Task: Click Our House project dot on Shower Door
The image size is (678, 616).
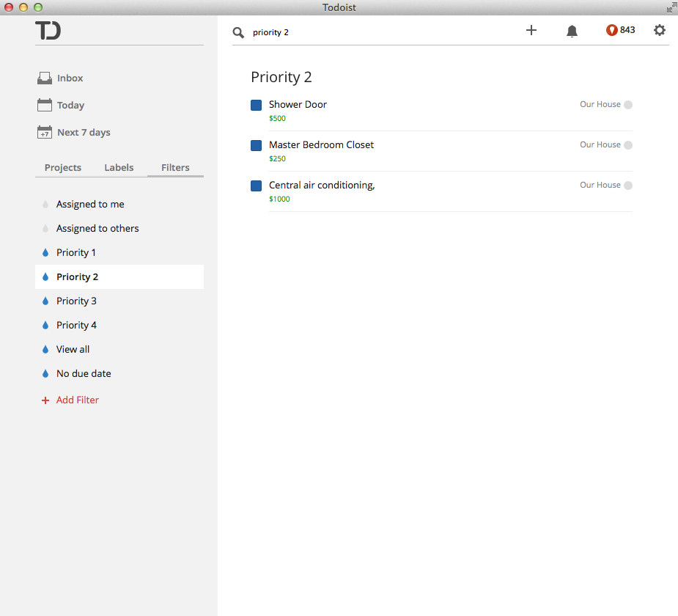Action: click(x=628, y=105)
